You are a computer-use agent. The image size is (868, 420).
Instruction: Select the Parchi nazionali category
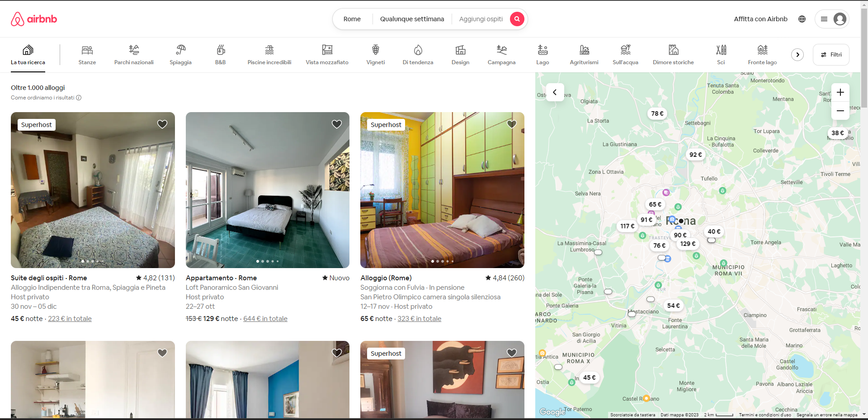134,55
